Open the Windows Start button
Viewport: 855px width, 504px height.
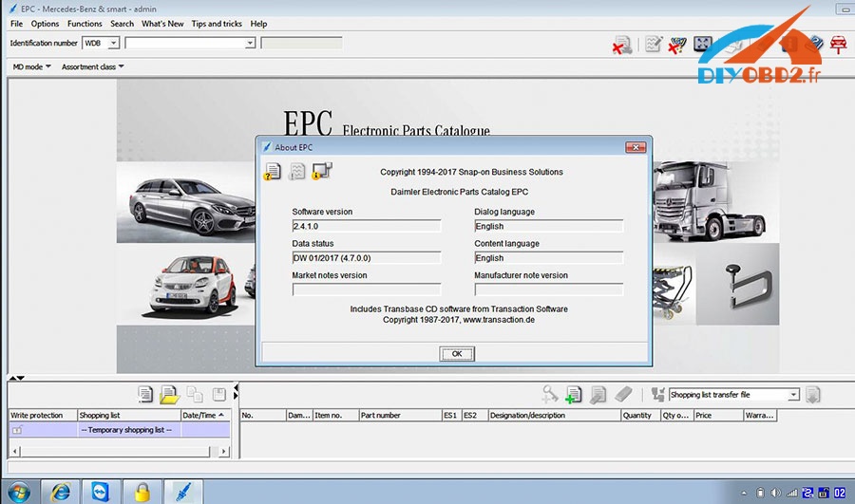click(19, 493)
